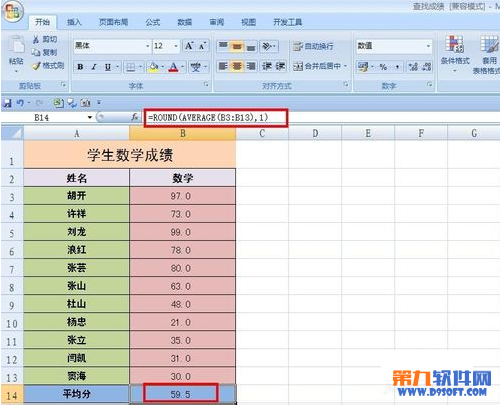500x407 pixels.
Task: Expand fill color dropdown arrow
Action: 163,67
